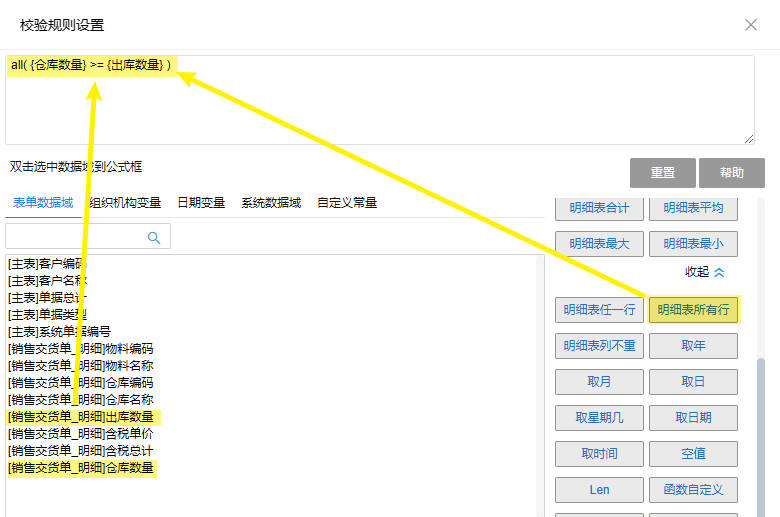Insert the 明细表所有行 function

coord(693,309)
